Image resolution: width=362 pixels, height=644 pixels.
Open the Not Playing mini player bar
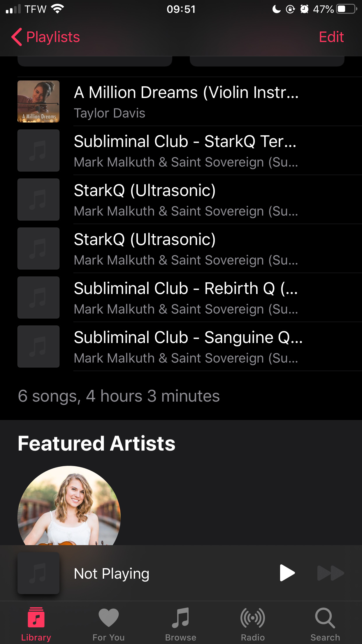pyautogui.click(x=181, y=573)
